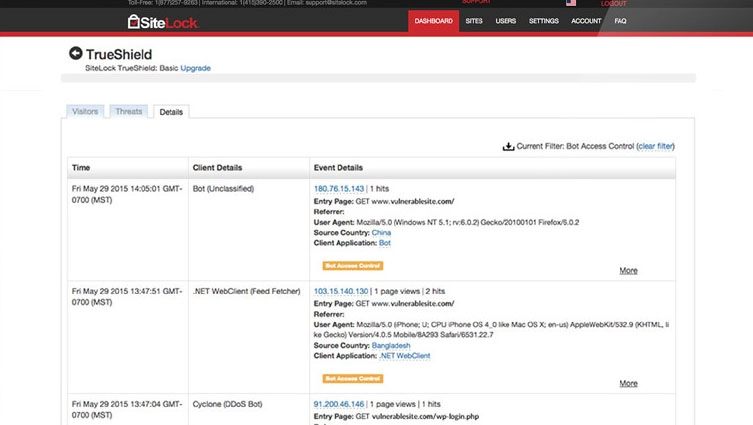
Task: Open the Users menu item
Action: 505,21
